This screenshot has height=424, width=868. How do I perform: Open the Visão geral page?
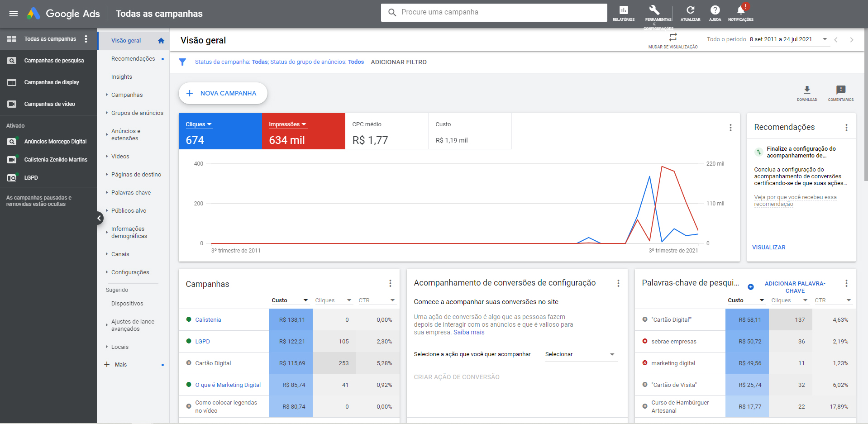[126, 41]
